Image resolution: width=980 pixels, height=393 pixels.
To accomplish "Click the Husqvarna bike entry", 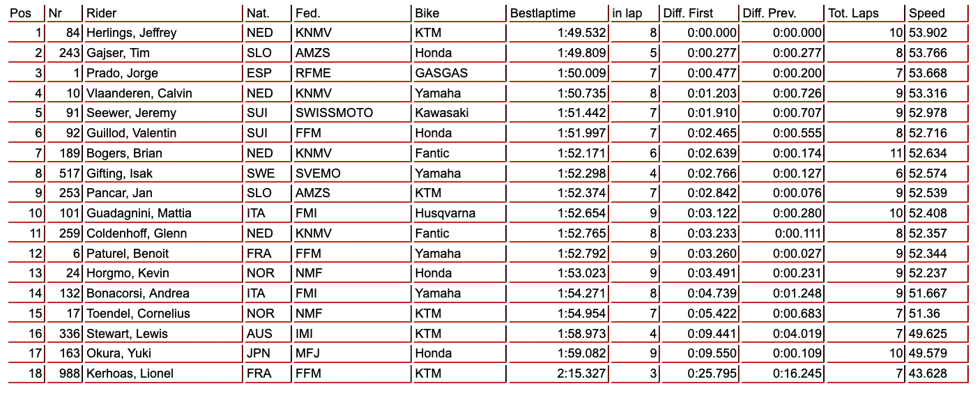I will 445,213.
